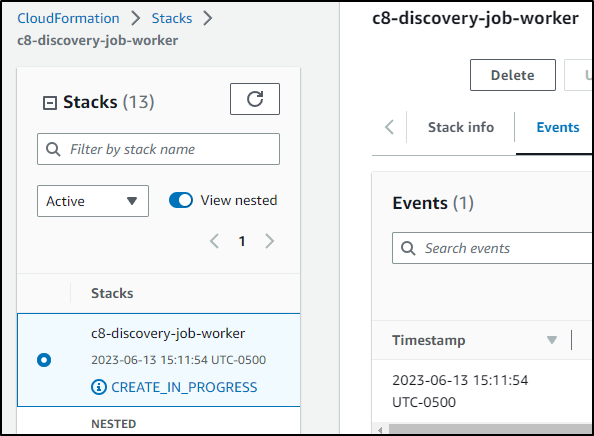Open the Stacks breadcrumb link
This screenshot has width=594, height=436.
coord(172,18)
